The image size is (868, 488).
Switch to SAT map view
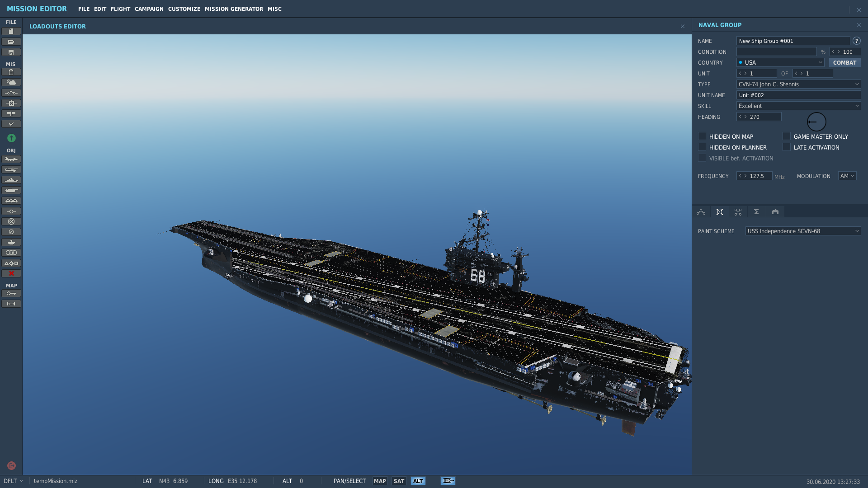(x=399, y=481)
